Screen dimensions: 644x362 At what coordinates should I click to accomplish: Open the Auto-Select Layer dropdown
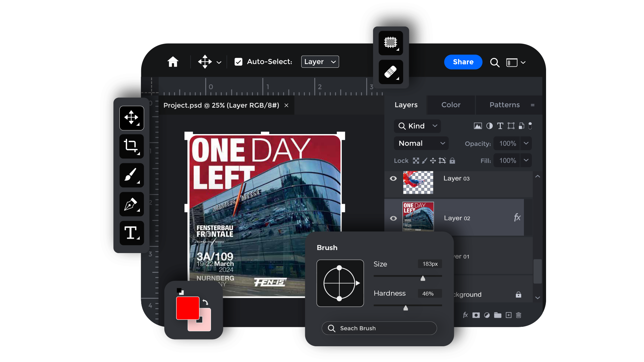(x=320, y=62)
